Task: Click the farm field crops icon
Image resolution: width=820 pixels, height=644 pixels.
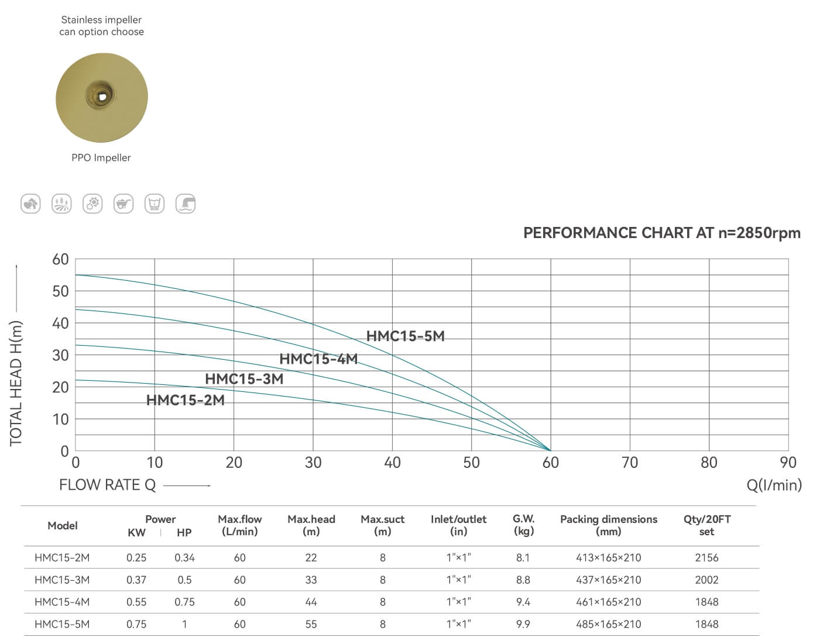Action: (x=61, y=204)
